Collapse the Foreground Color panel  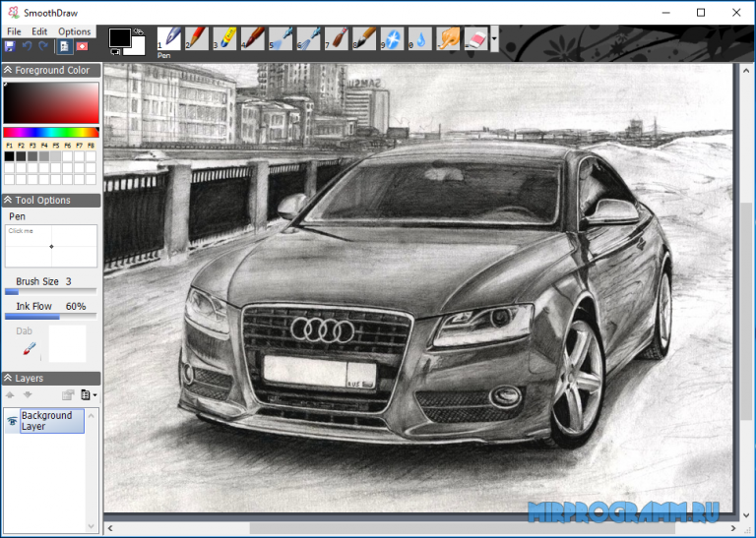click(x=8, y=70)
